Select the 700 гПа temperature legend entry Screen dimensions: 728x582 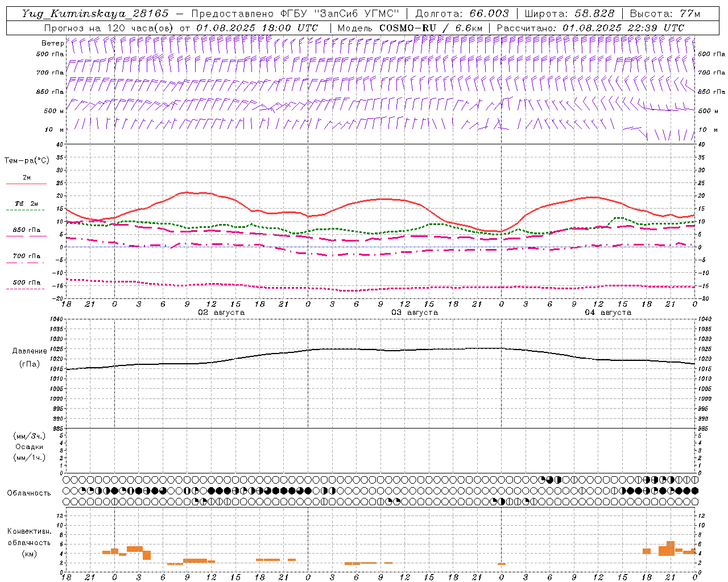pos(27,256)
